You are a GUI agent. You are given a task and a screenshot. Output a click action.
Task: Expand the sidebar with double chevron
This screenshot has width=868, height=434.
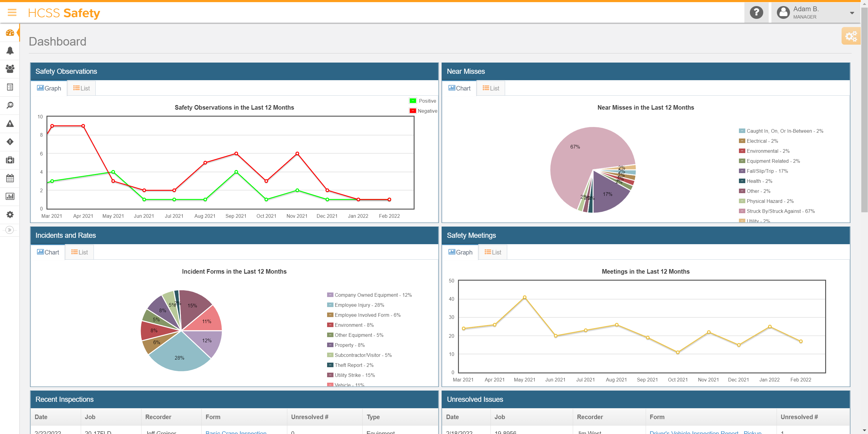[x=9, y=230]
